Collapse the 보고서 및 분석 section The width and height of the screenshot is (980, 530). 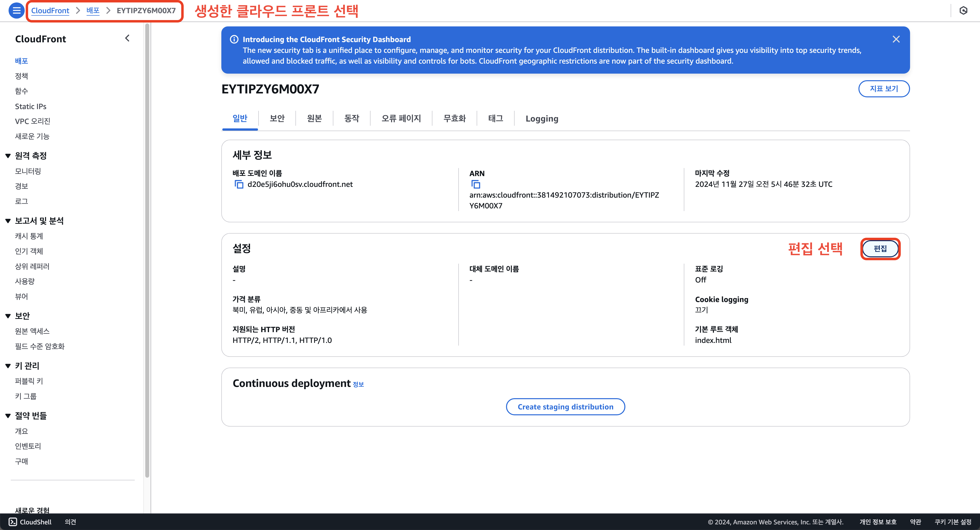(8, 221)
